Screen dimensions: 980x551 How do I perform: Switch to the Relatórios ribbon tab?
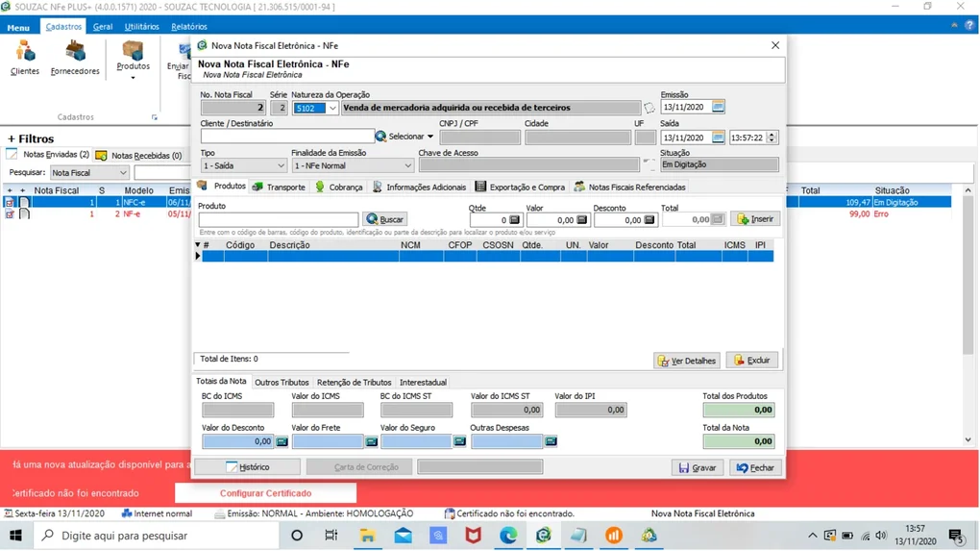(x=188, y=26)
